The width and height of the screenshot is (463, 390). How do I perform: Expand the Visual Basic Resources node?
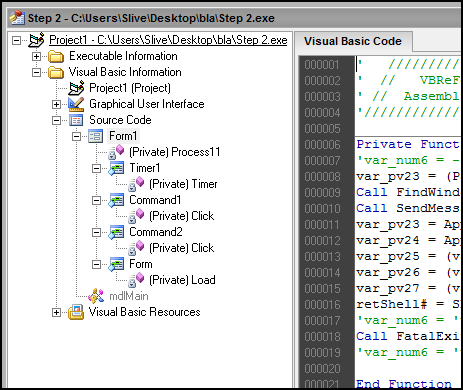tap(56, 312)
